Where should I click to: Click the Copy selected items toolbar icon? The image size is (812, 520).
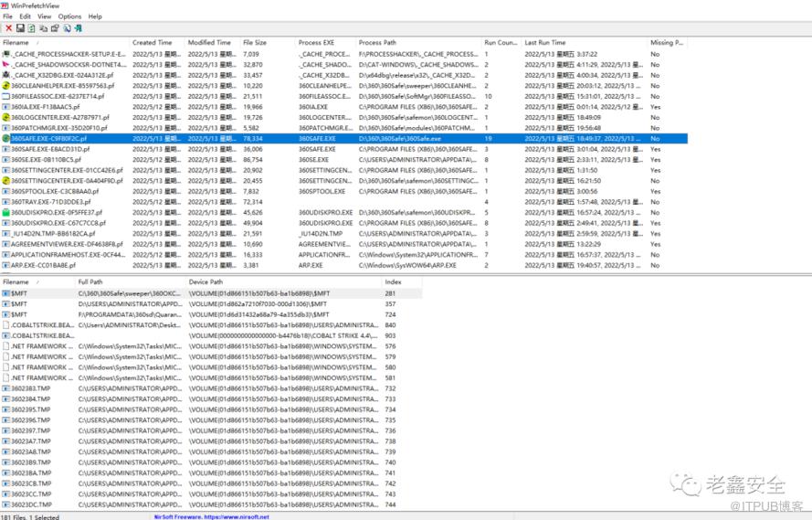(43, 28)
